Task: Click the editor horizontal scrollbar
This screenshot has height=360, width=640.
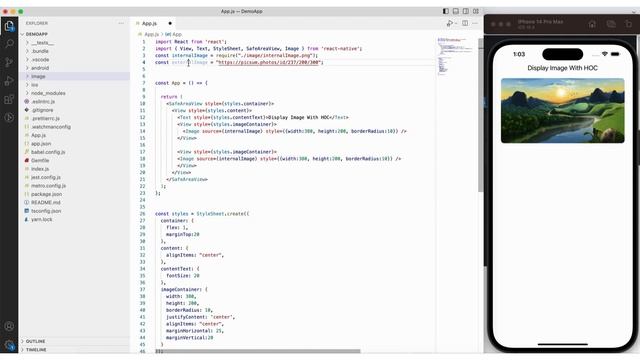Action: pyautogui.click(x=258, y=351)
